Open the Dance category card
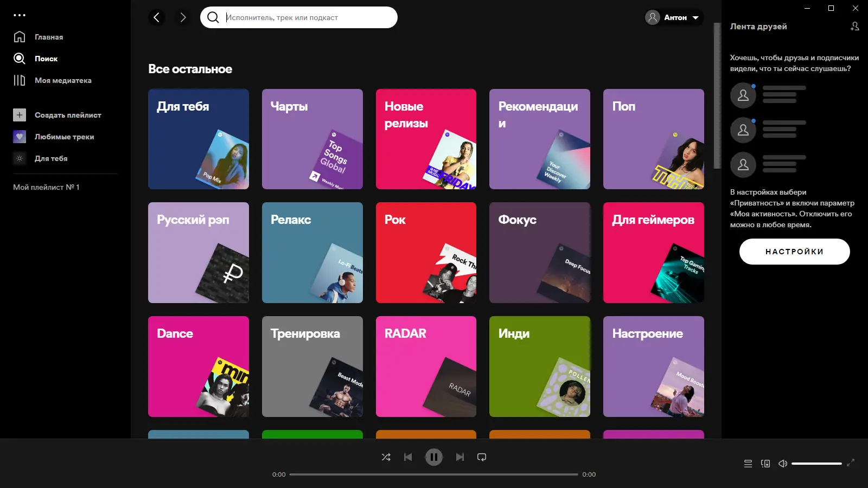The height and width of the screenshot is (488, 868). pyautogui.click(x=199, y=367)
